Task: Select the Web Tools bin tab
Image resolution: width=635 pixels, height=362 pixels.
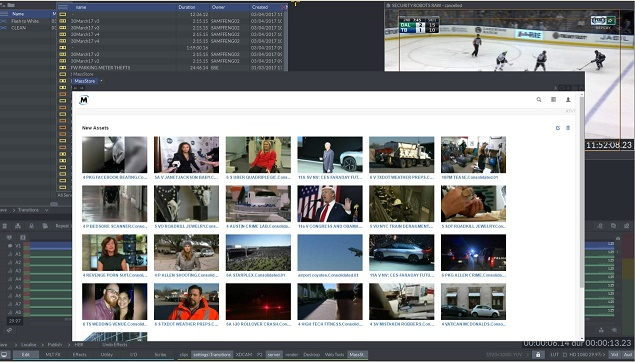Action: (334, 355)
